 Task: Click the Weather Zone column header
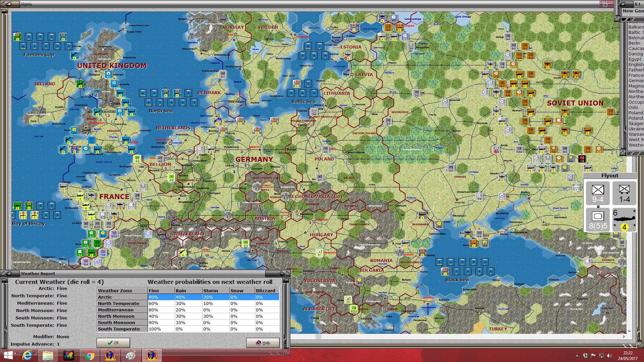click(x=122, y=291)
